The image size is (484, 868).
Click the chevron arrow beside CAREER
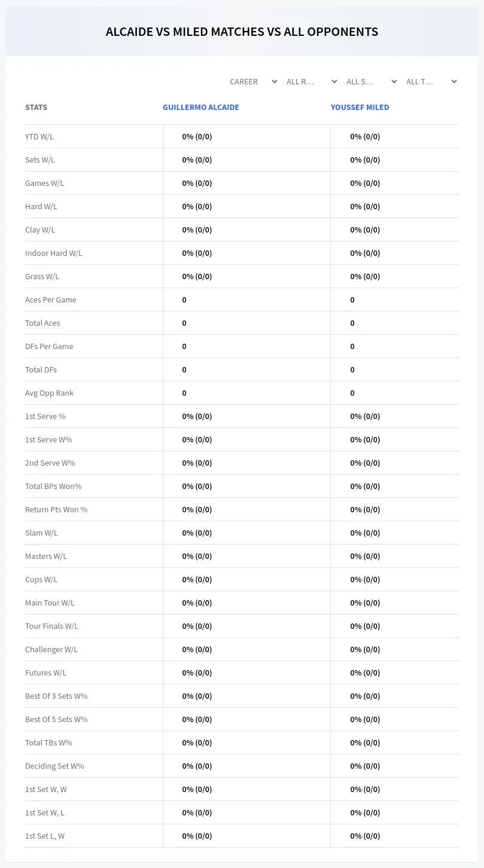pos(274,82)
